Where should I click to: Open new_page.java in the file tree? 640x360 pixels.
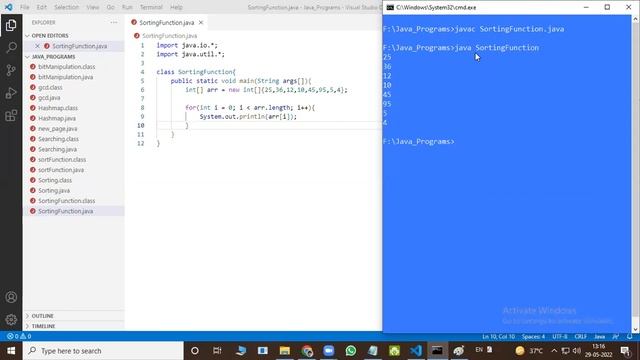[57, 129]
